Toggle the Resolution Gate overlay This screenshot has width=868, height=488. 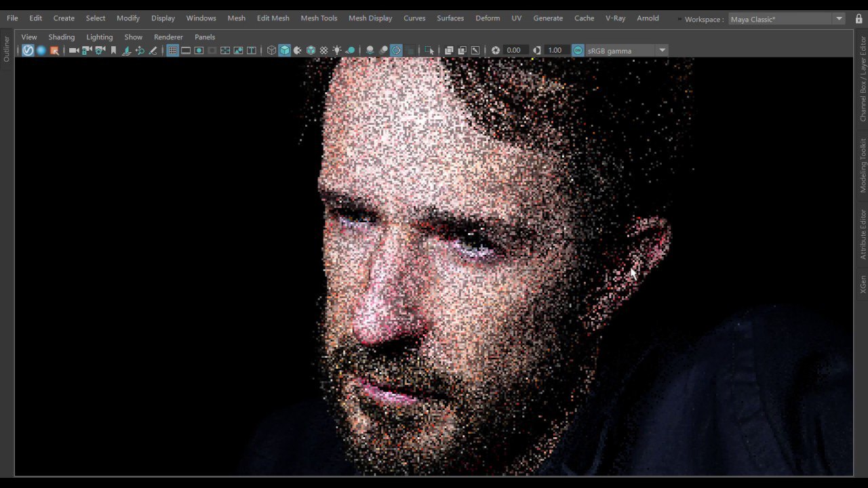coord(199,50)
